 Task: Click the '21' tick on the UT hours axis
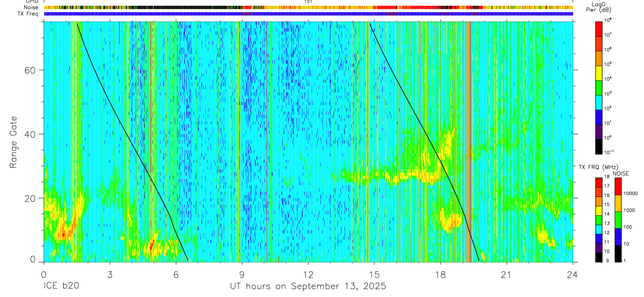tap(507, 274)
